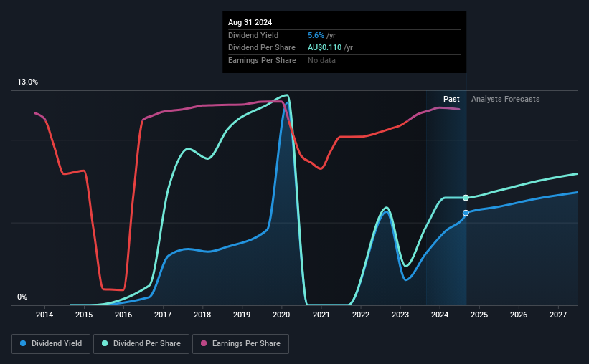Toggle the Dividend Per Share legend button
Image resolution: width=589 pixels, height=364 pixels.
(x=141, y=344)
